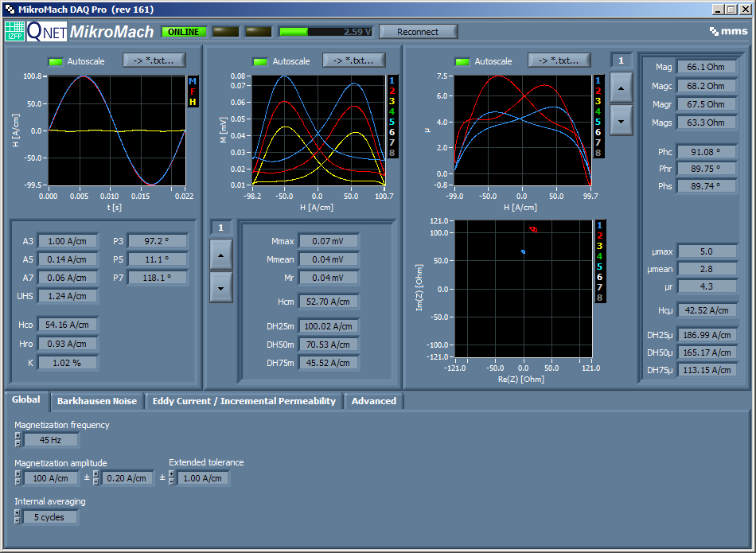Export the M [mV] plot to txt
This screenshot has width=756, height=553.
click(x=354, y=60)
